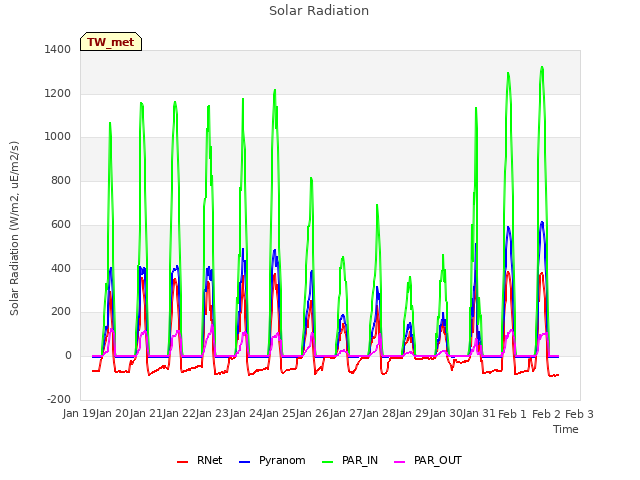
Task: Click the Feb 1 x-axis tick label
Action: point(513,414)
